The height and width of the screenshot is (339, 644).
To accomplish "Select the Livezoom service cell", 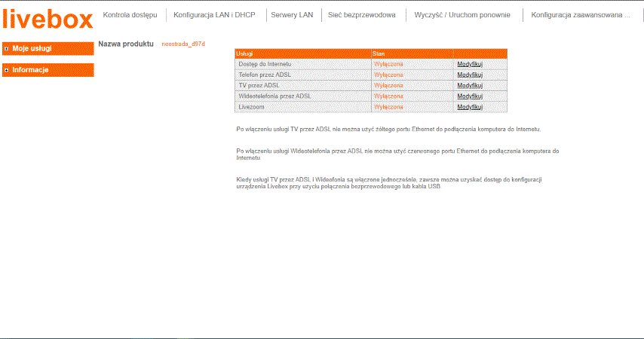I will click(303, 107).
